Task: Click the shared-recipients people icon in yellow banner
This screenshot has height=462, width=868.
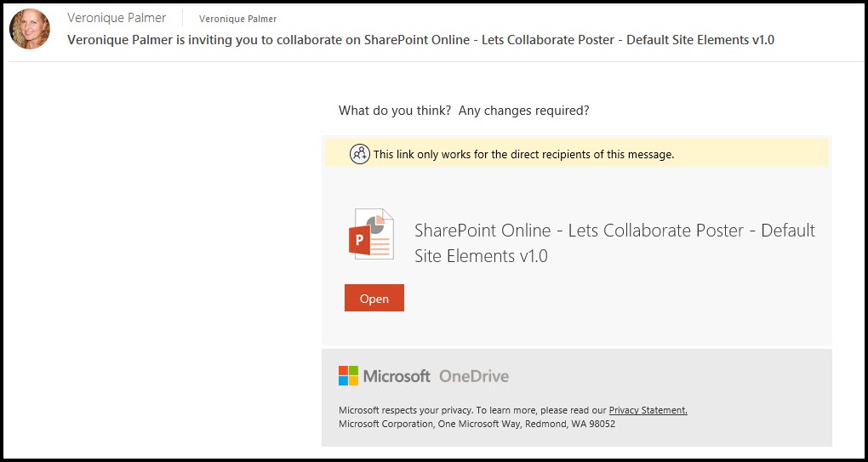Action: tap(360, 154)
